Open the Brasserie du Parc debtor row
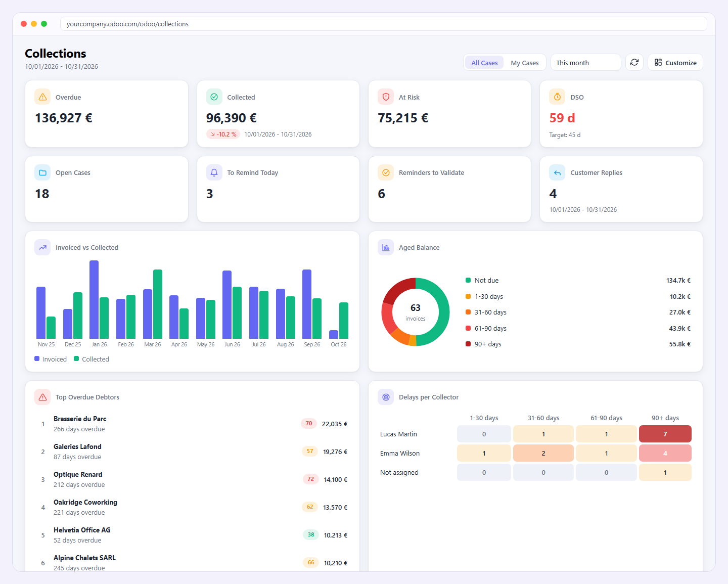The image size is (728, 584). click(192, 424)
